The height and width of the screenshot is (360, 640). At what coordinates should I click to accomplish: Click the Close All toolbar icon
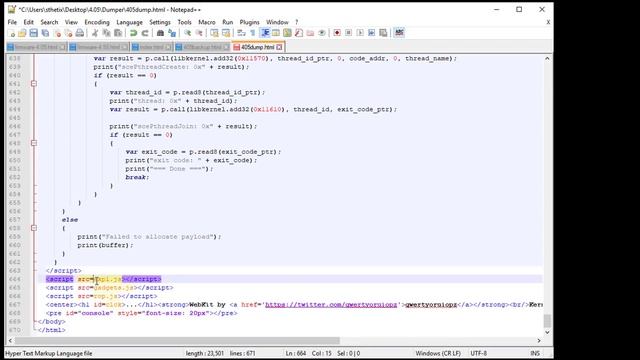coord(68,33)
